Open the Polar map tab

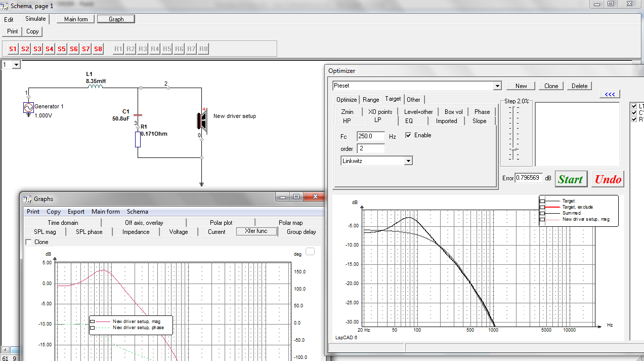tap(290, 223)
